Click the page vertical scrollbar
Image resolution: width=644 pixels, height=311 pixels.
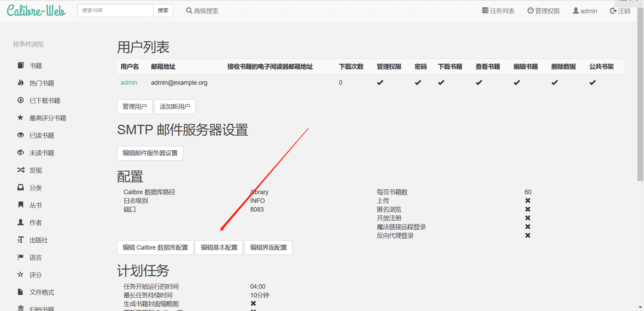coord(640,94)
